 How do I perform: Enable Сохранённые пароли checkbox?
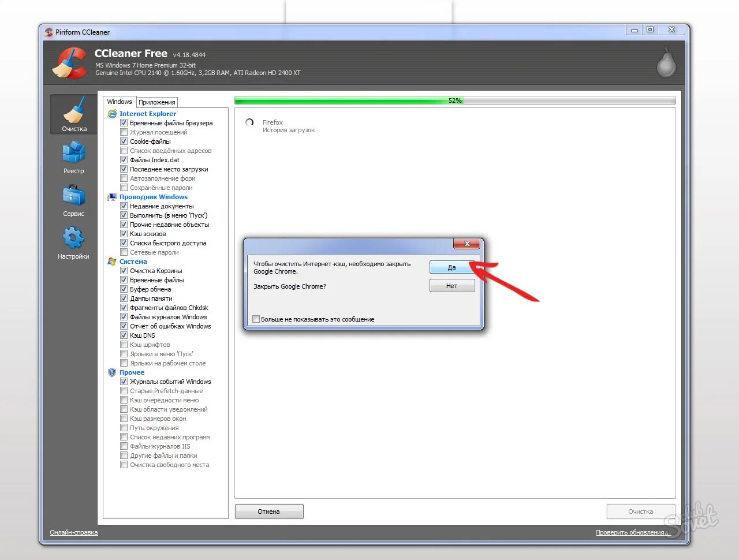coord(124,188)
